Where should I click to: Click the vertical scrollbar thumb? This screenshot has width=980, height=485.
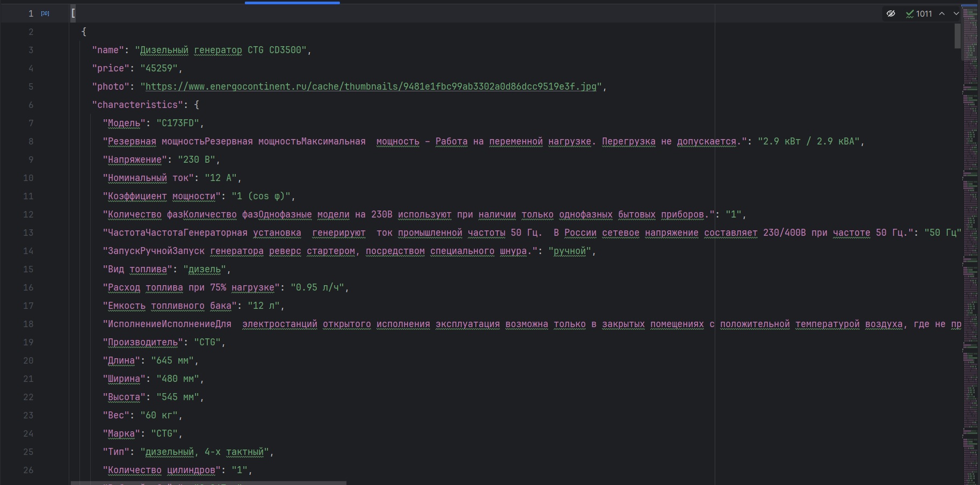[957, 35]
